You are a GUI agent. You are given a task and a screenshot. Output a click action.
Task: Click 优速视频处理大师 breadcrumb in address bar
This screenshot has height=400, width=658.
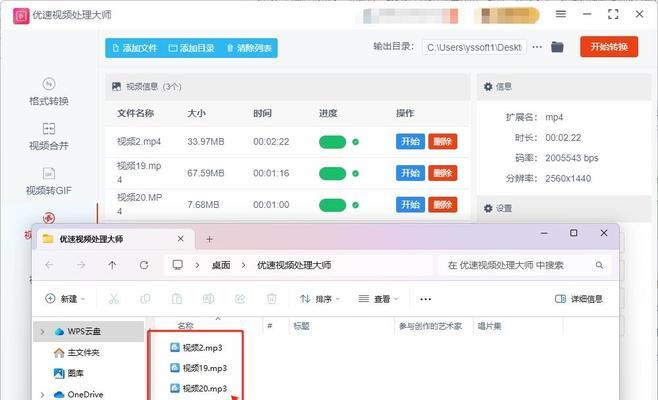point(294,265)
